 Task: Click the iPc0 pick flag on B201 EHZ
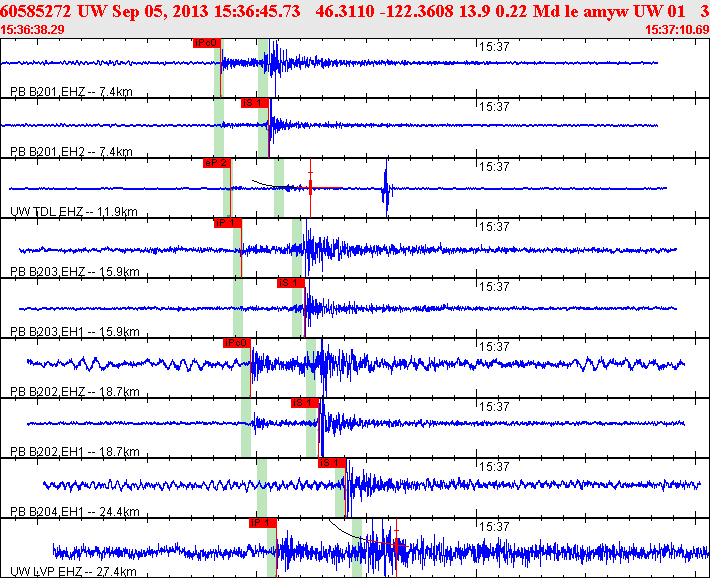(x=207, y=43)
